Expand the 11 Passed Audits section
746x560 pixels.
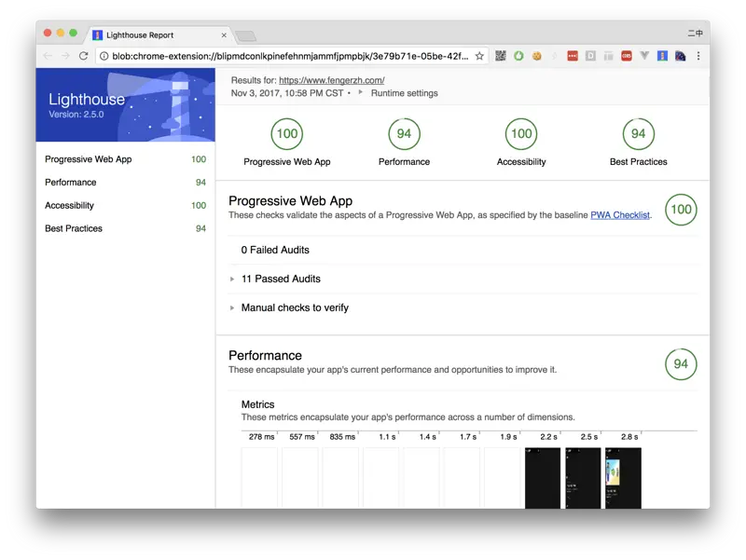pyautogui.click(x=281, y=279)
